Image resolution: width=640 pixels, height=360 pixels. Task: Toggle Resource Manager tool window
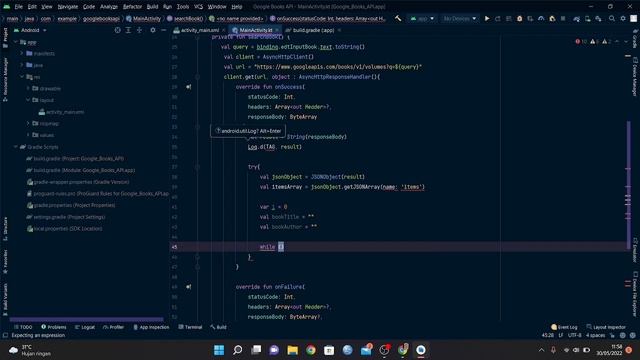[5, 79]
